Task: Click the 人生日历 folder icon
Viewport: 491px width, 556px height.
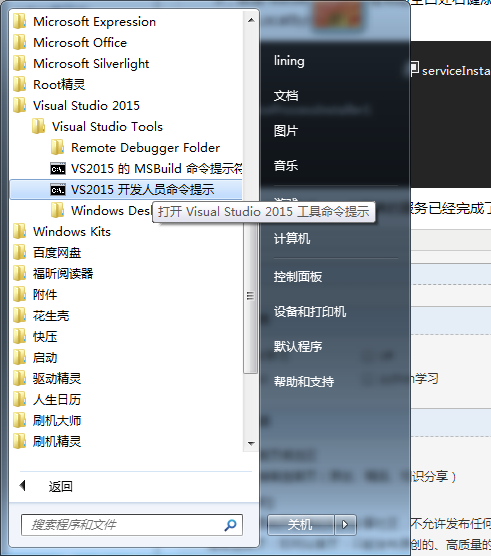Action: [x=19, y=400]
